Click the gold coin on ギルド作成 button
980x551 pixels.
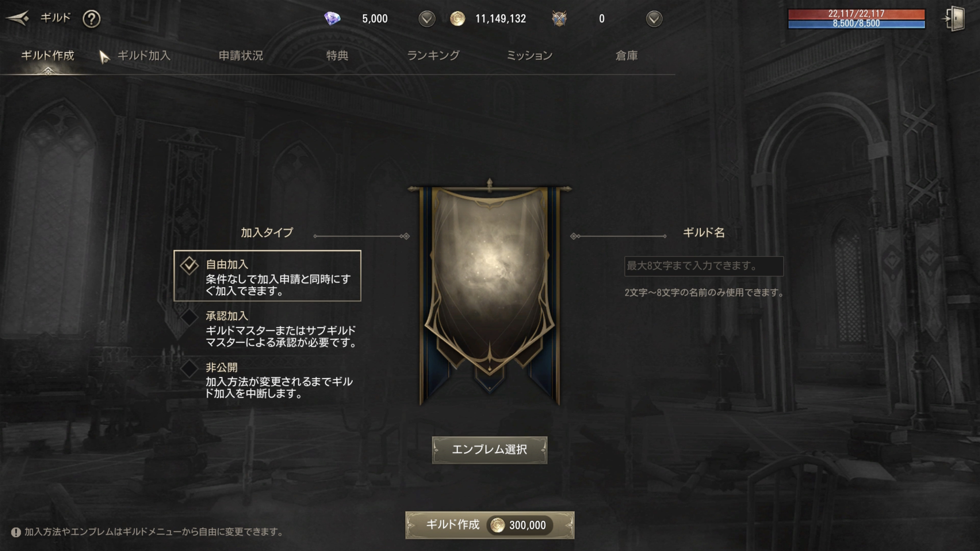tap(497, 525)
